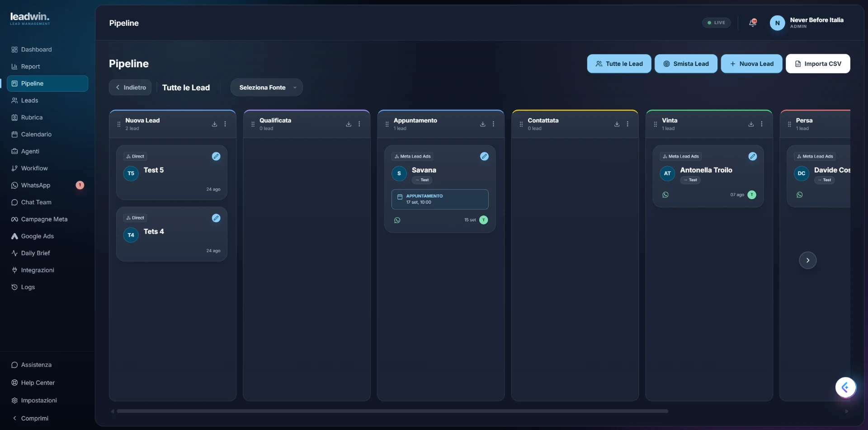Click download icon in Vinta column
868x430 pixels.
tap(751, 124)
